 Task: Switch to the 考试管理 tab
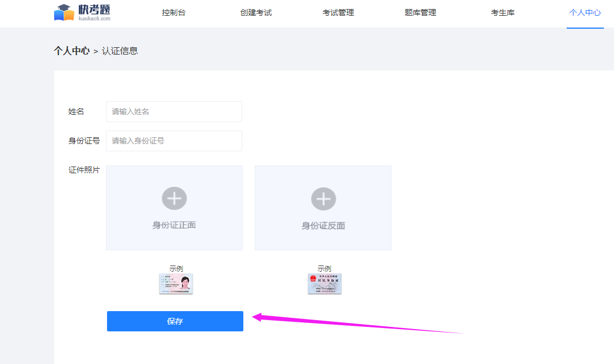click(x=338, y=12)
